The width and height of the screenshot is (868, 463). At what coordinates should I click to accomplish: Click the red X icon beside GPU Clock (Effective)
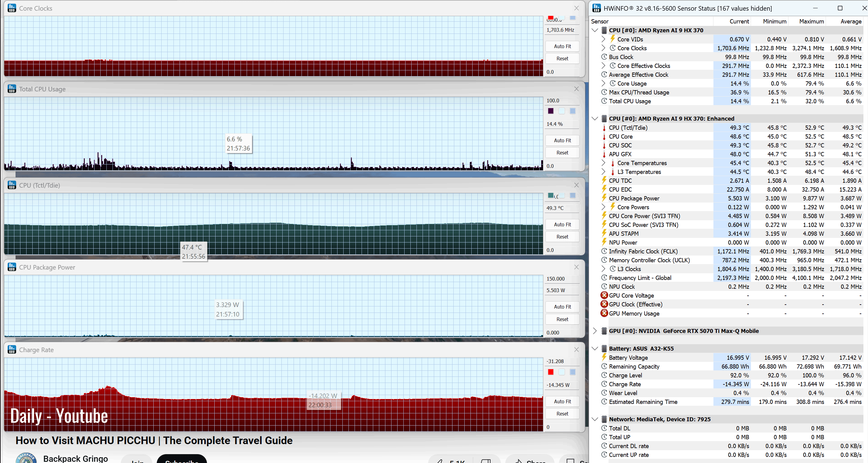click(605, 304)
